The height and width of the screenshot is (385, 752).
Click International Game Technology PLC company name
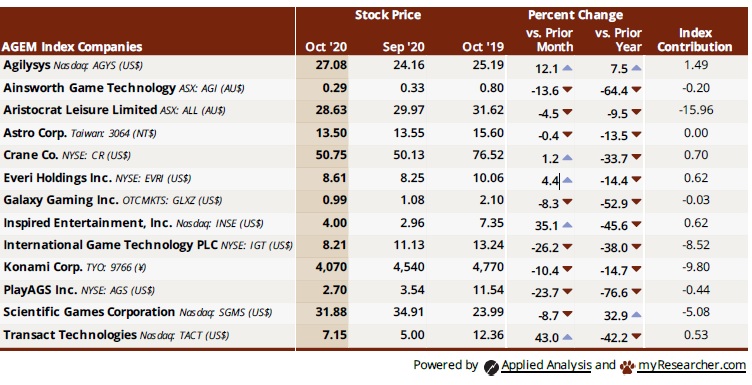point(111,245)
